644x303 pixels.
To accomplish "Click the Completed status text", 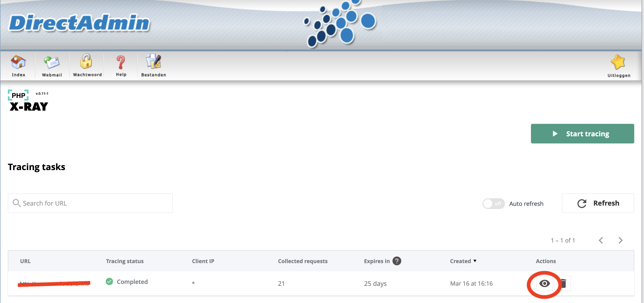I will [132, 282].
